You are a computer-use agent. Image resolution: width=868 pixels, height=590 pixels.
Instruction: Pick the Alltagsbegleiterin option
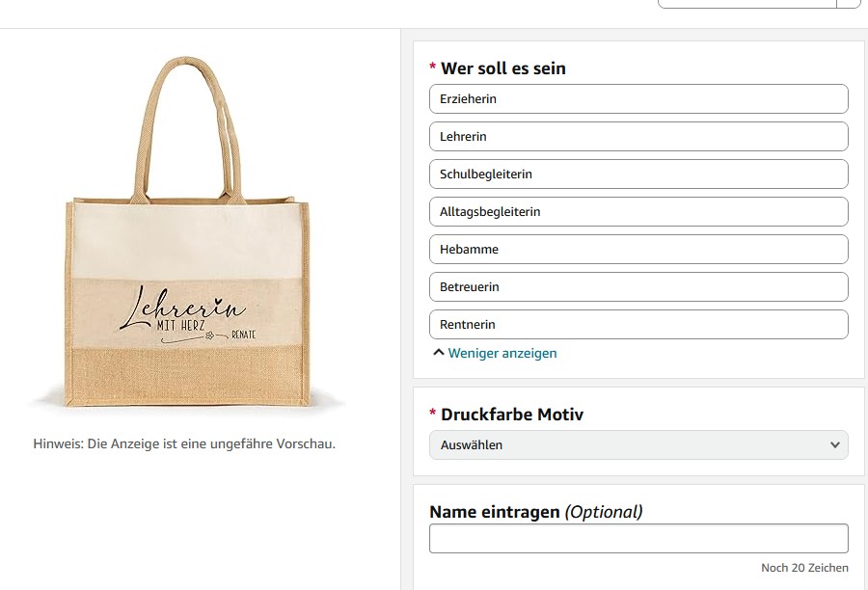click(x=638, y=212)
